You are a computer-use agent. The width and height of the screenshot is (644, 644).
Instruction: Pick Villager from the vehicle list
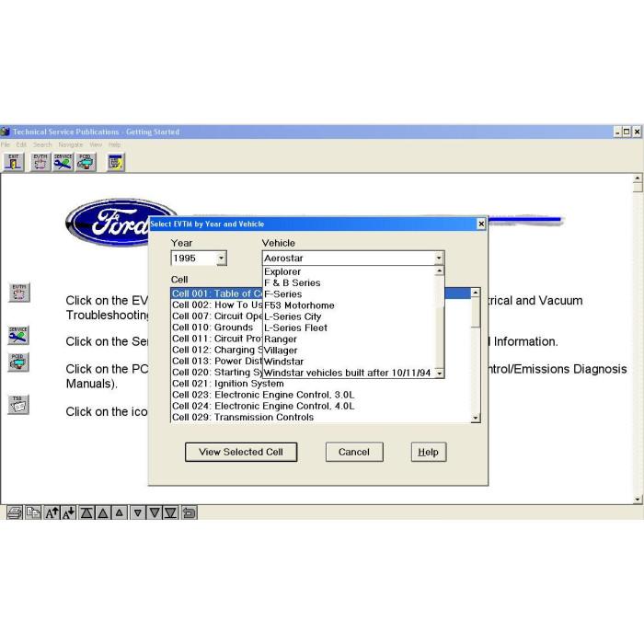click(x=349, y=351)
